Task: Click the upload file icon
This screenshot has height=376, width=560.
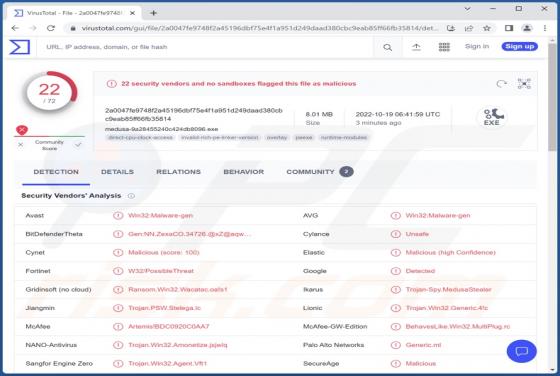Action: (x=416, y=47)
